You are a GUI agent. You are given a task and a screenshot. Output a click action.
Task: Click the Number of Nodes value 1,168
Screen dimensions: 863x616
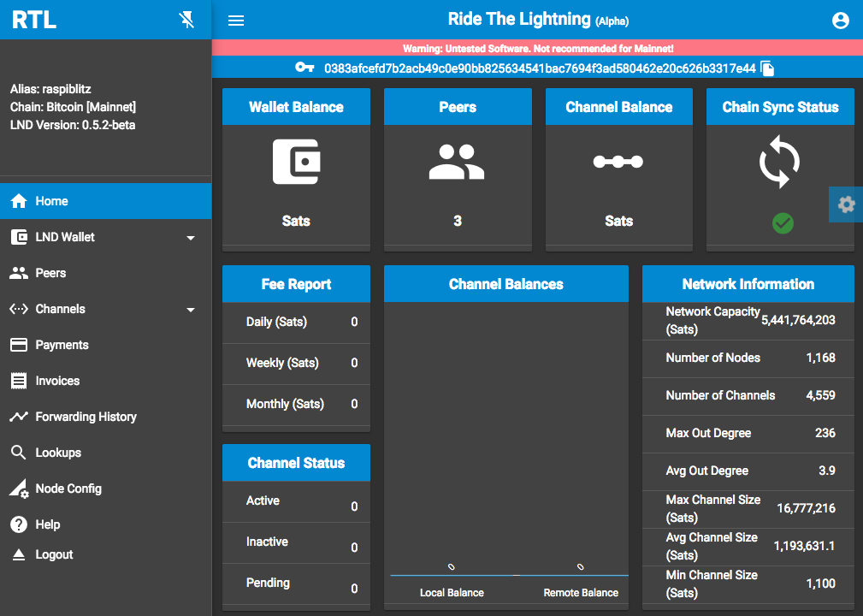[x=820, y=358]
